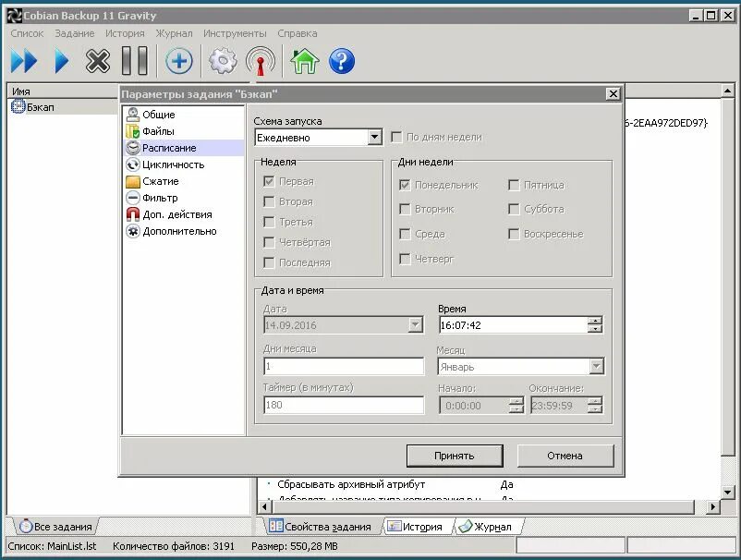The width and height of the screenshot is (741, 560).
Task: Click the abort X toolbar icon
Action: (x=98, y=61)
